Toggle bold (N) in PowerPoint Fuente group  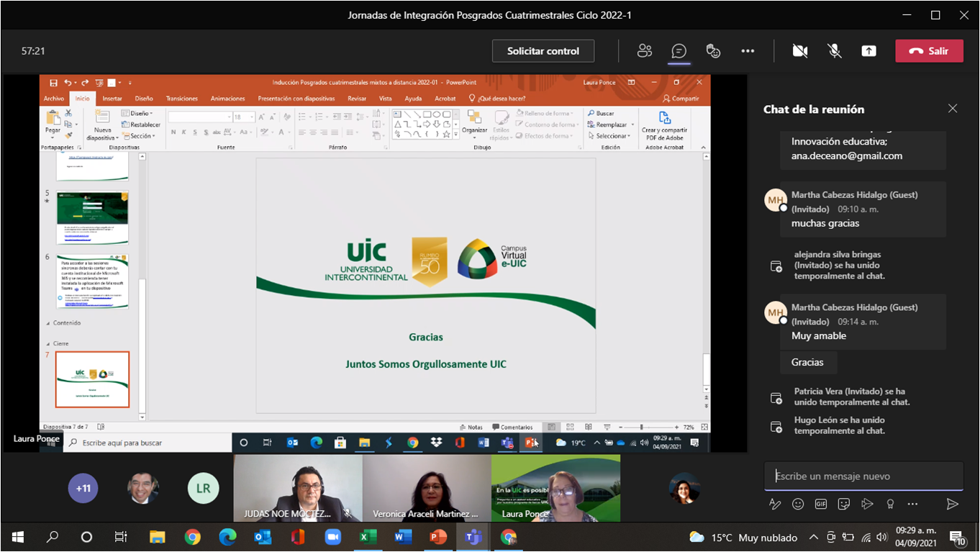coord(173,132)
